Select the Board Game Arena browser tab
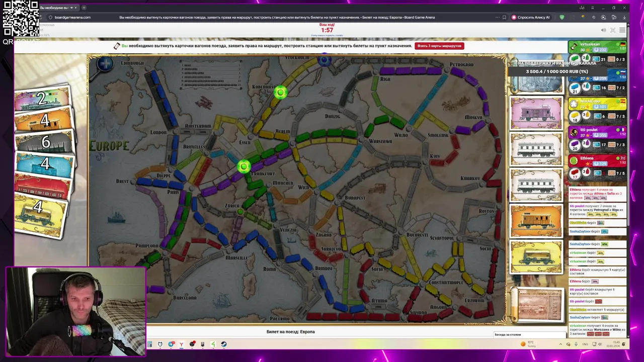Image resolution: width=644 pixels, height=362 pixels. click(x=58, y=8)
